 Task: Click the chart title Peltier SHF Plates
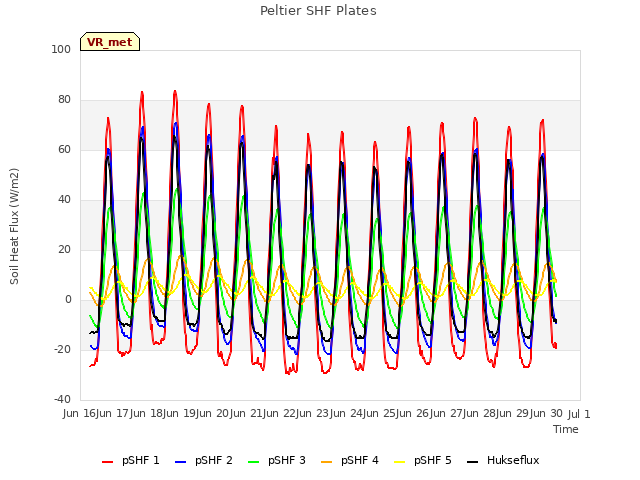click(x=318, y=11)
